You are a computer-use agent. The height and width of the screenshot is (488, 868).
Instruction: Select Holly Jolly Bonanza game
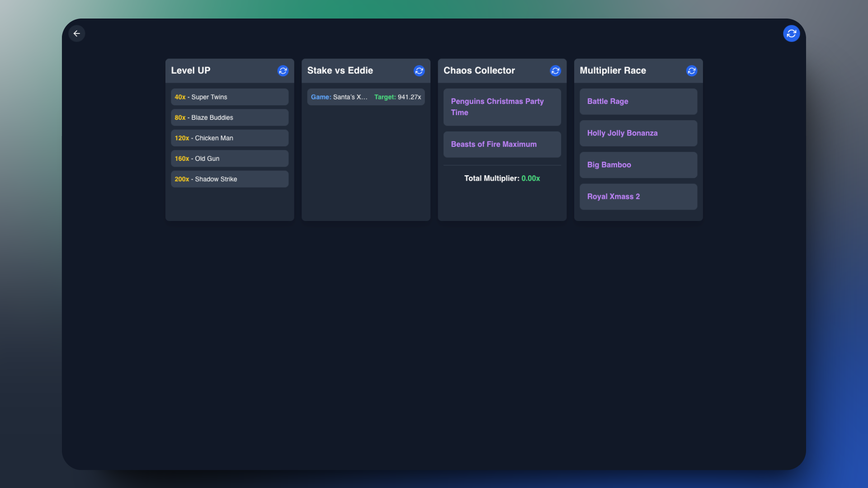[638, 133]
